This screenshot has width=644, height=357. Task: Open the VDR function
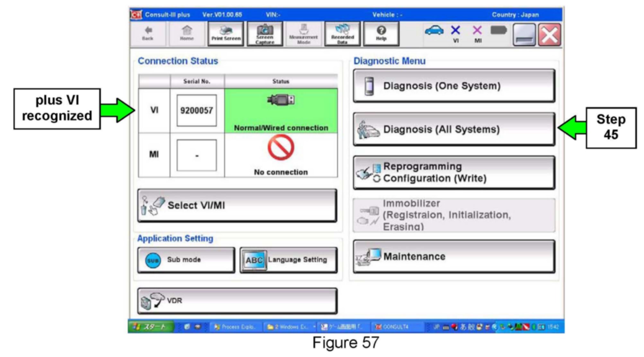[x=237, y=301]
